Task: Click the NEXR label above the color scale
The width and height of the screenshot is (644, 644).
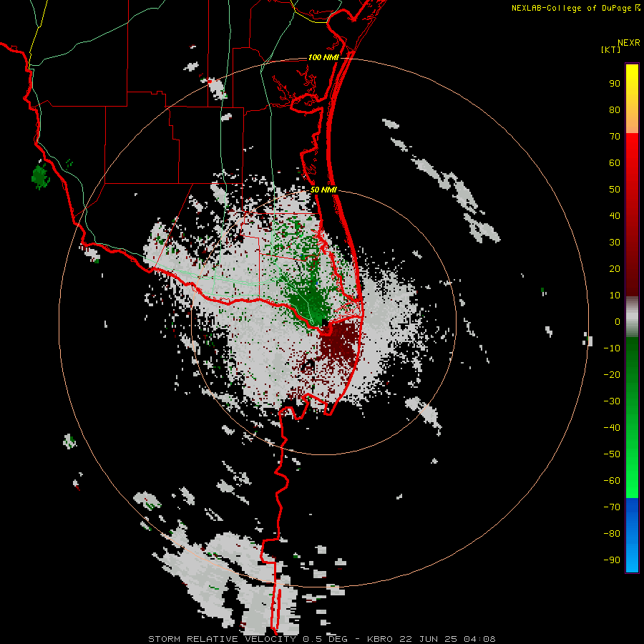Action: coord(628,43)
